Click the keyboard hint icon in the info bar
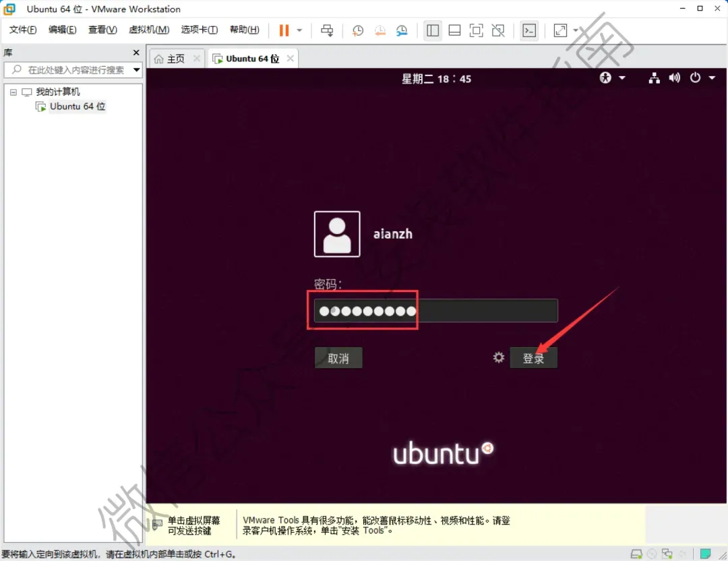 pos(157,525)
